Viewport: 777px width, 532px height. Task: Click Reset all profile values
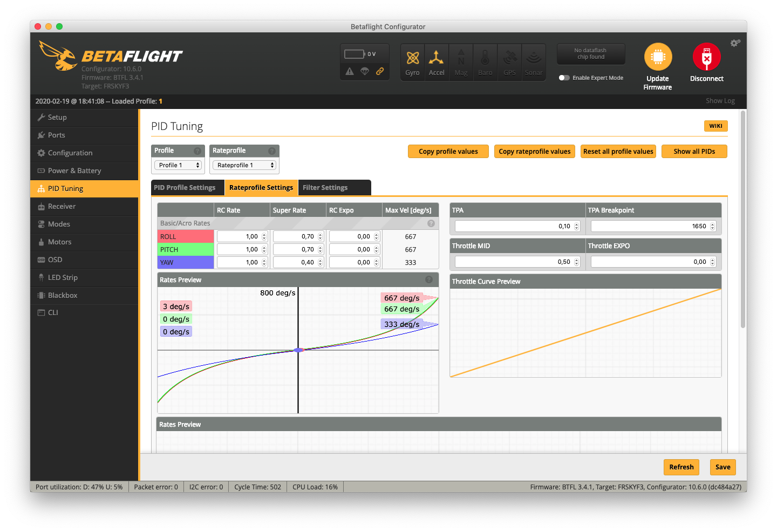(618, 152)
